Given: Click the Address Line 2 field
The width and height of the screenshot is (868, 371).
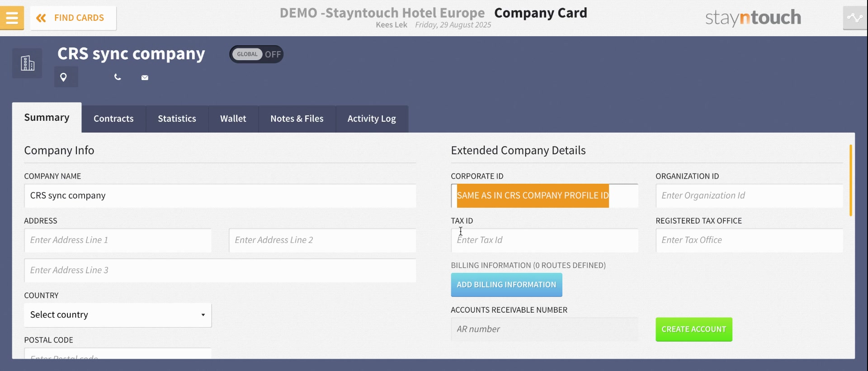Looking at the screenshot, I should pos(322,240).
